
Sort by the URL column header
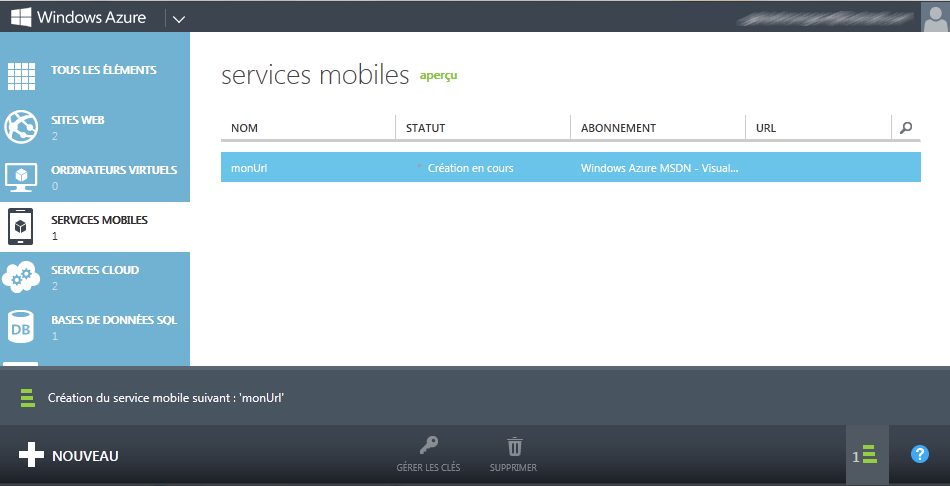(766, 128)
